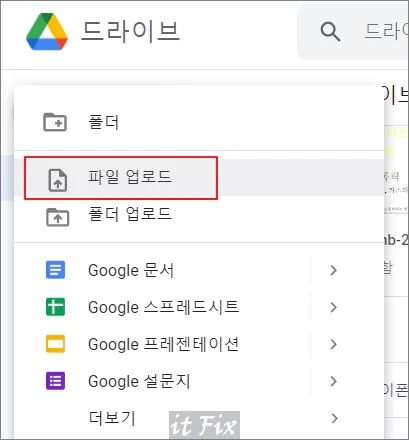Select Google 프레젠테이션 menu item

pyautogui.click(x=199, y=344)
